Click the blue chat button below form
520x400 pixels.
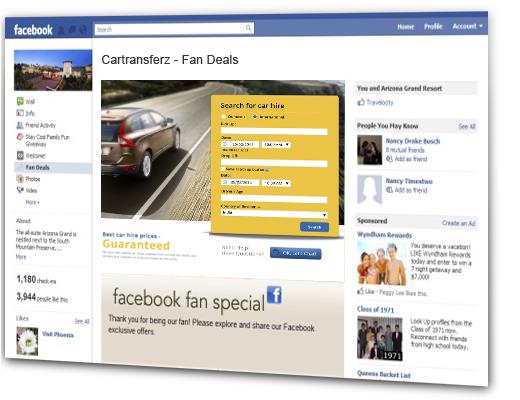tap(296, 253)
